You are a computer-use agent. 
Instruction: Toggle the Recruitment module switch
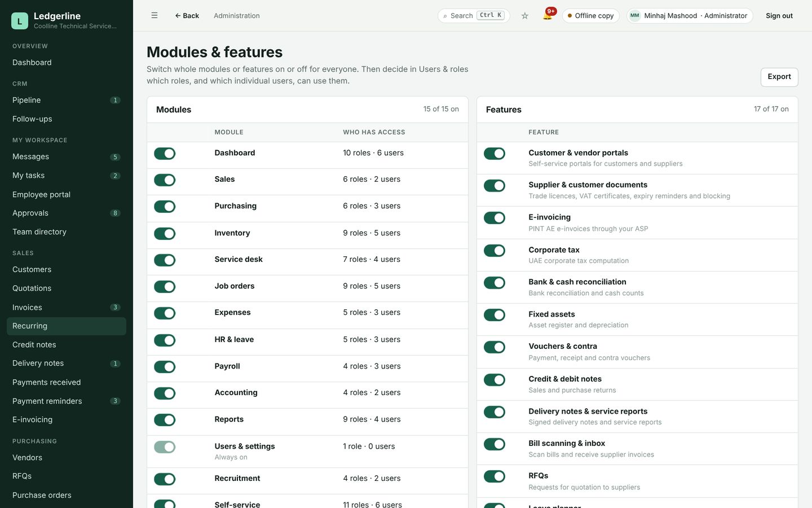click(x=165, y=479)
